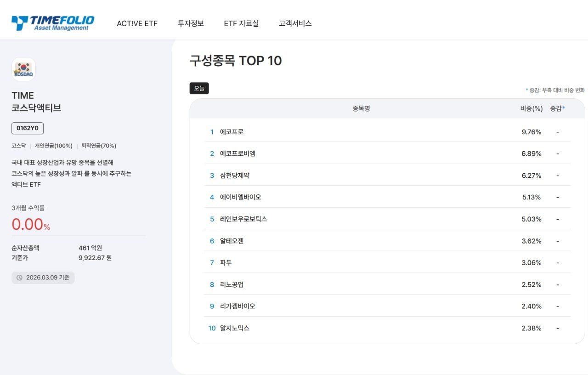The height and width of the screenshot is (375, 588).
Task: Open the 투자정보 menu
Action: point(191,23)
